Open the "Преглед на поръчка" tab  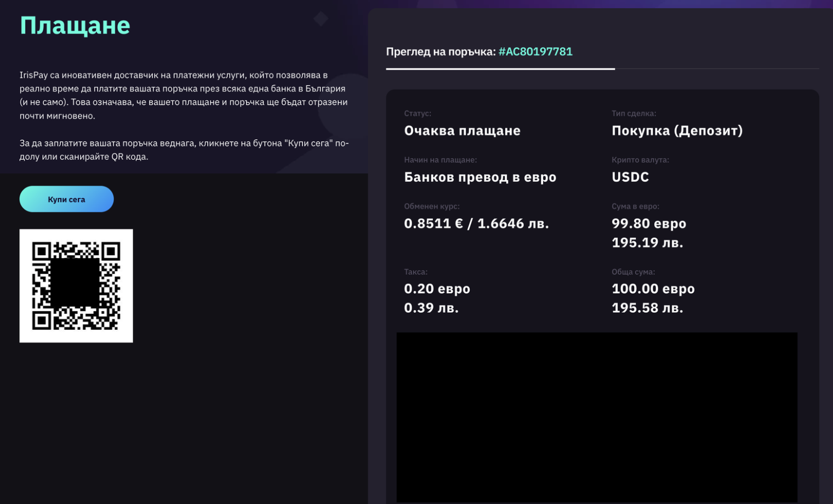441,51
